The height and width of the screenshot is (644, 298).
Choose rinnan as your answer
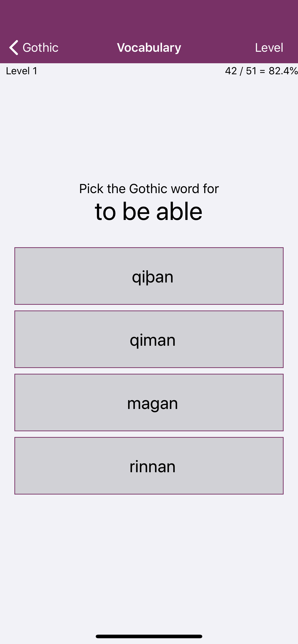149,466
